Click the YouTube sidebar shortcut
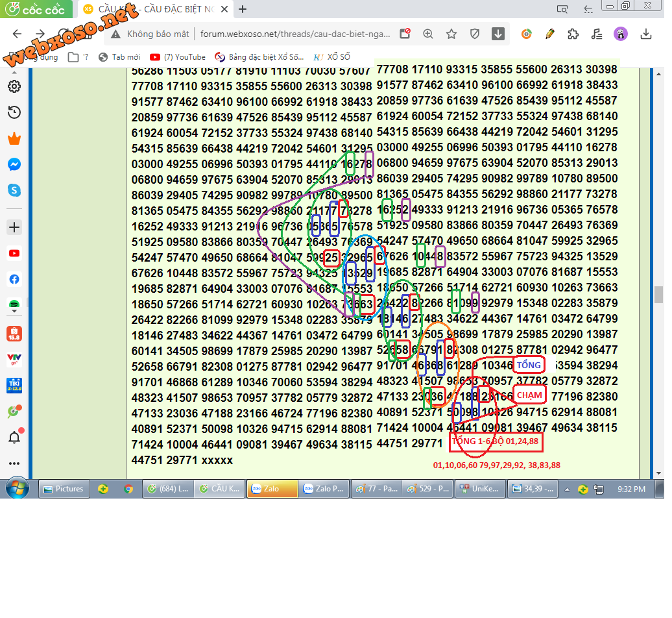 click(14, 253)
